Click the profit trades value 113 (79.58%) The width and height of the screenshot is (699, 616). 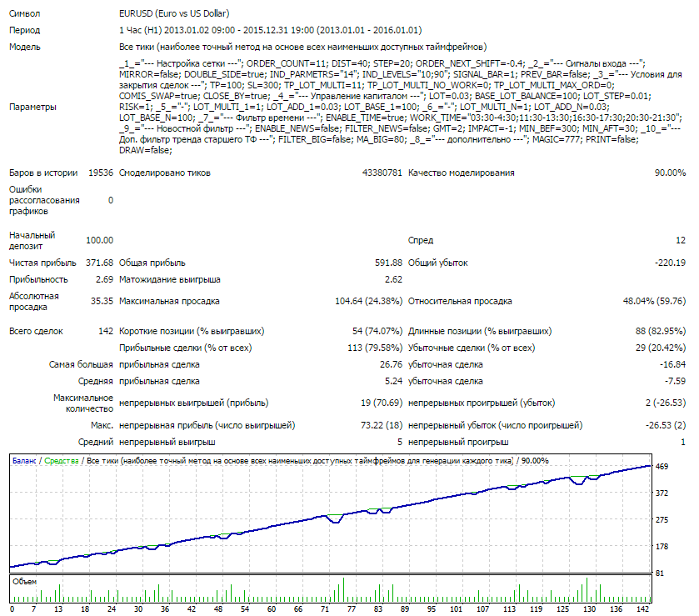coord(375,348)
